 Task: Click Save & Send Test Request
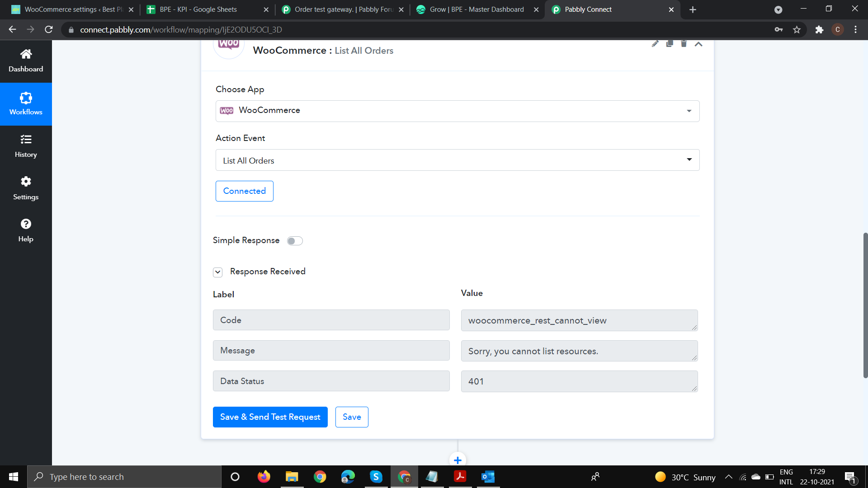(x=270, y=417)
